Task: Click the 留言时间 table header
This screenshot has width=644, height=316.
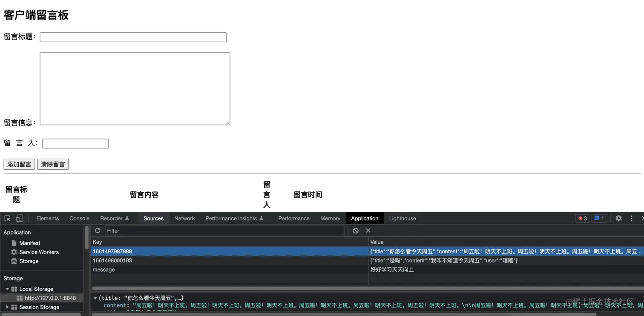Action: 308,195
